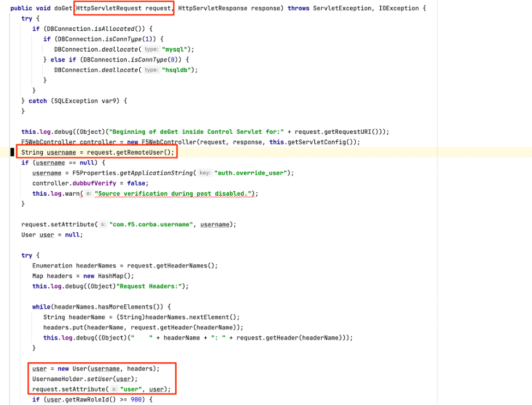Click the key: inlay hint label
Screen dimensions: 532x405
(205, 173)
